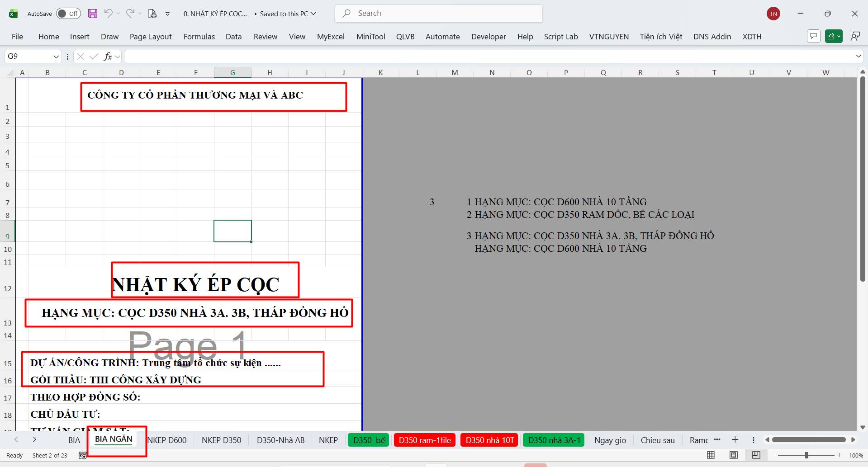This screenshot has width=868, height=467.
Task: Open the Formulas ribbon tab
Action: click(x=199, y=37)
